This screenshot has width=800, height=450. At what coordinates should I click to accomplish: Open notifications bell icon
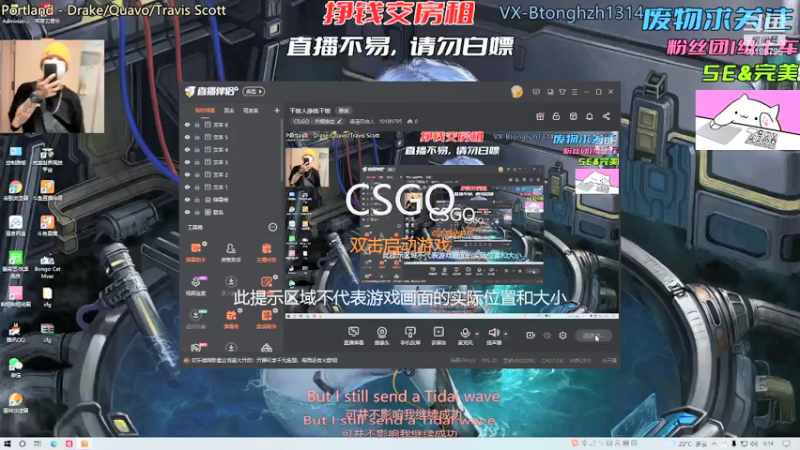pos(589,116)
